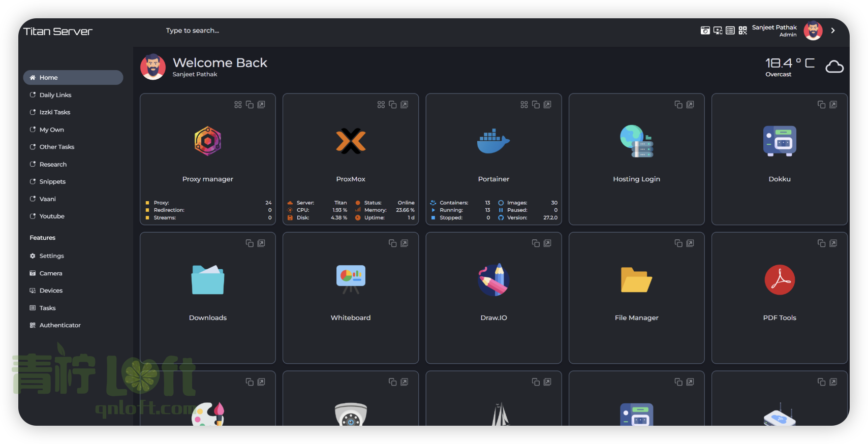Copy the Proxy manager card link
The height and width of the screenshot is (444, 868).
[250, 105]
